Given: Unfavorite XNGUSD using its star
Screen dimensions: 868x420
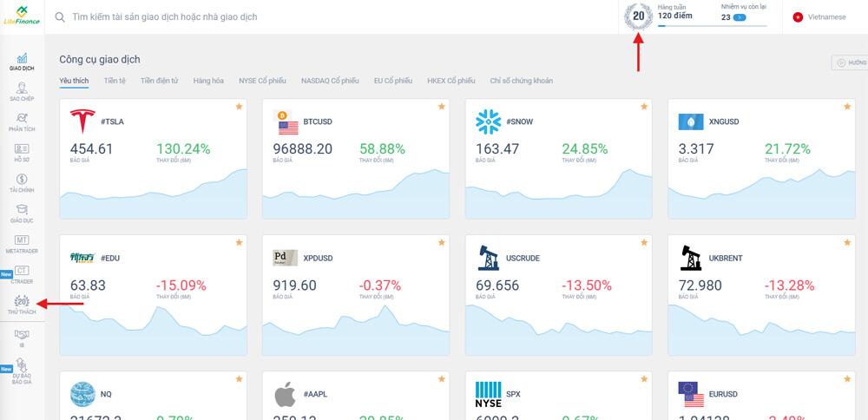Looking at the screenshot, I should 847,106.
